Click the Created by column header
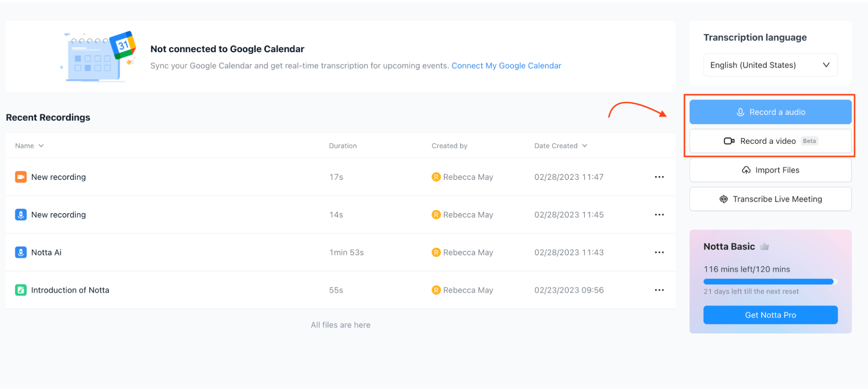The image size is (868, 389). tap(449, 146)
